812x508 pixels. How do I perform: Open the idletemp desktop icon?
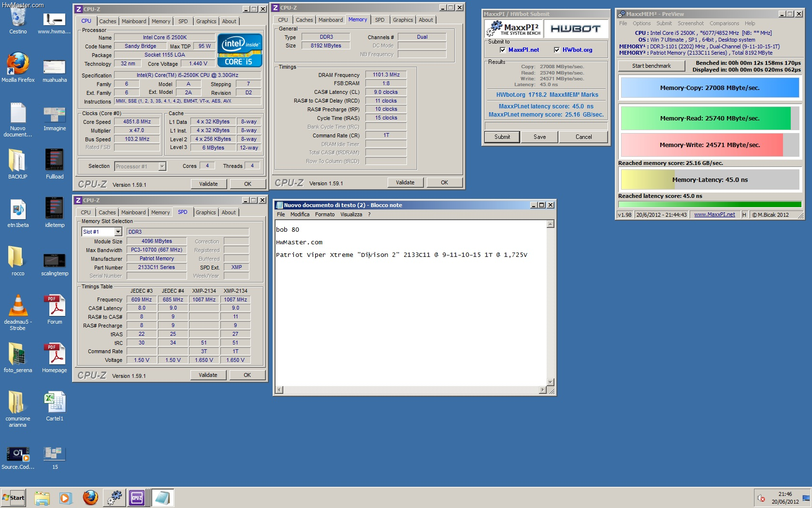[x=55, y=213]
